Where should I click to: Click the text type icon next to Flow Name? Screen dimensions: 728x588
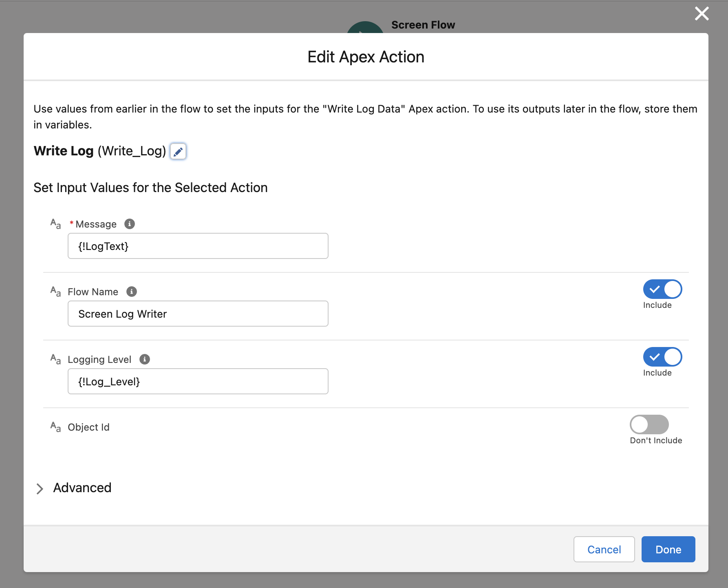tap(56, 292)
